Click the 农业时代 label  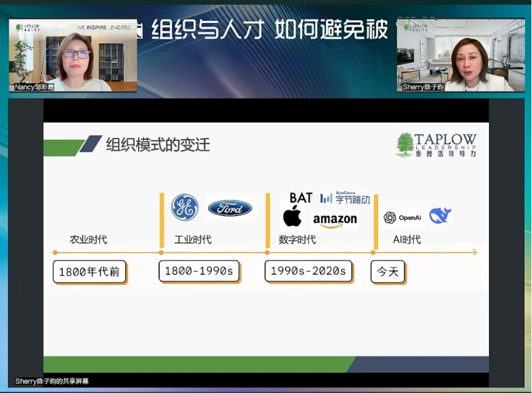(89, 240)
